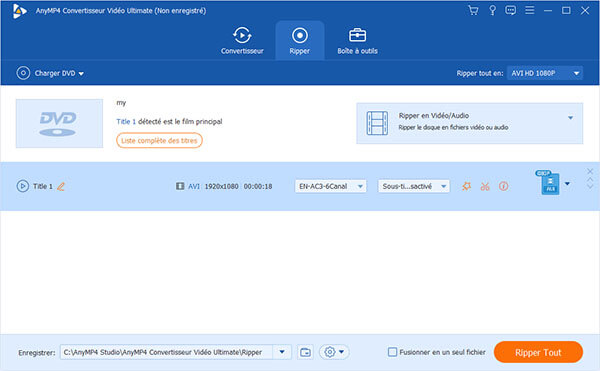
Task: Rename Title 1 with pencil icon
Action: click(61, 187)
